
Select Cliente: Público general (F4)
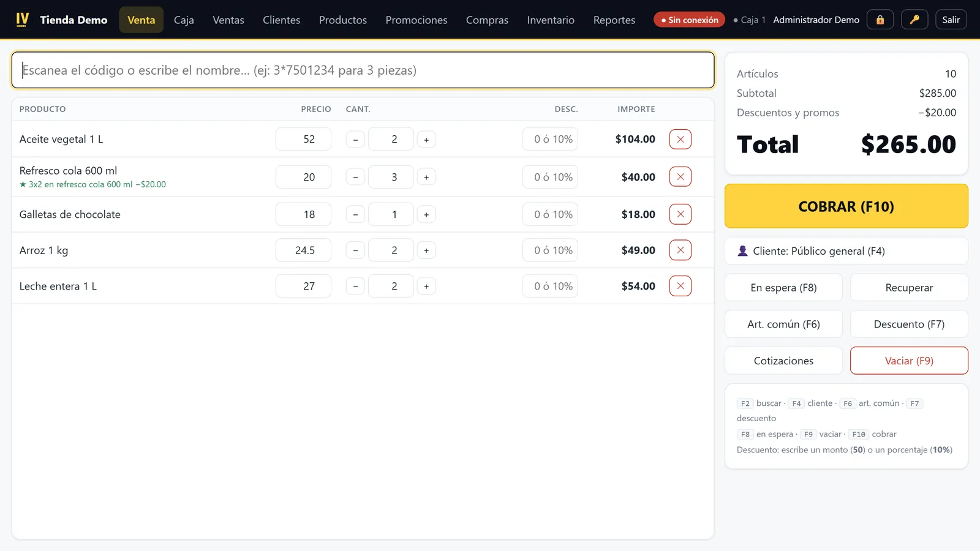coord(846,251)
